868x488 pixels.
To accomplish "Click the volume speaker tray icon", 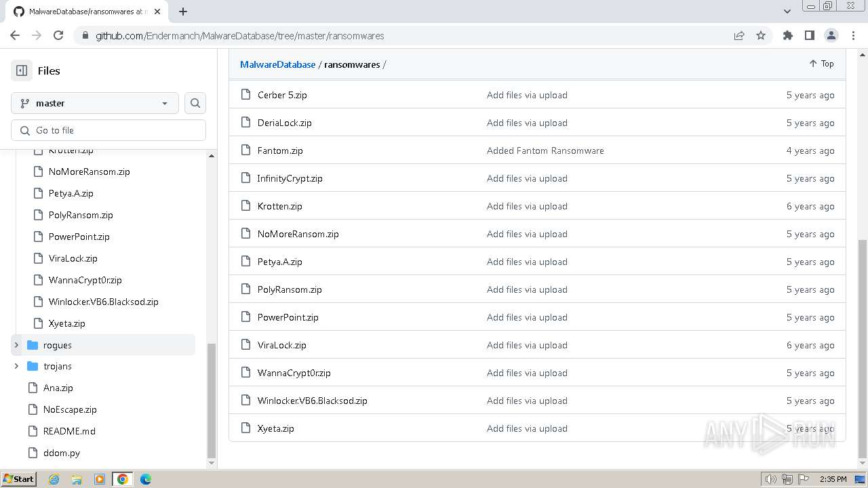I will 770,479.
